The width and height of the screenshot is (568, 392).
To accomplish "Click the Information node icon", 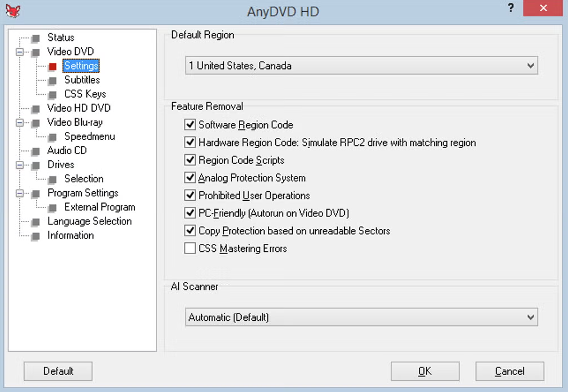I will tap(36, 236).
